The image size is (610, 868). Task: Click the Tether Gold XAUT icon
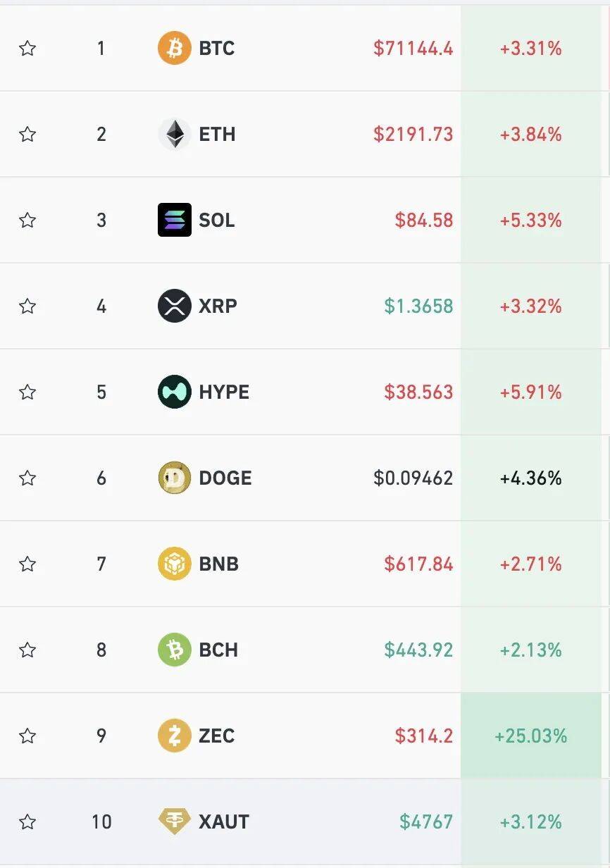(x=174, y=822)
